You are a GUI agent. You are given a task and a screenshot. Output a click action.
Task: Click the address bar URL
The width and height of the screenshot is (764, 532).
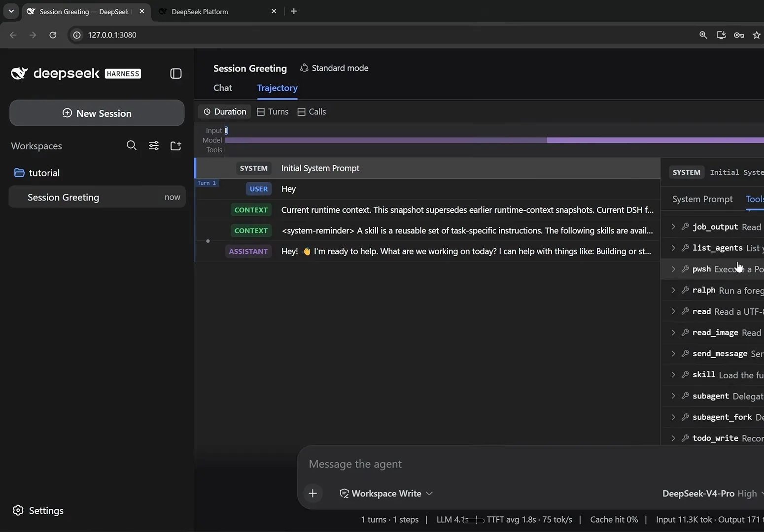click(x=112, y=35)
